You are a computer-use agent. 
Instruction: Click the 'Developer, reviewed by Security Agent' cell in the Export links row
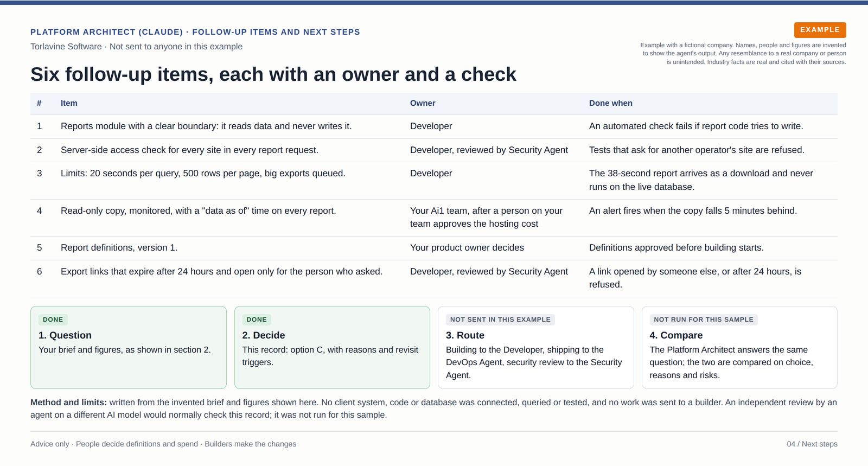[x=489, y=271]
